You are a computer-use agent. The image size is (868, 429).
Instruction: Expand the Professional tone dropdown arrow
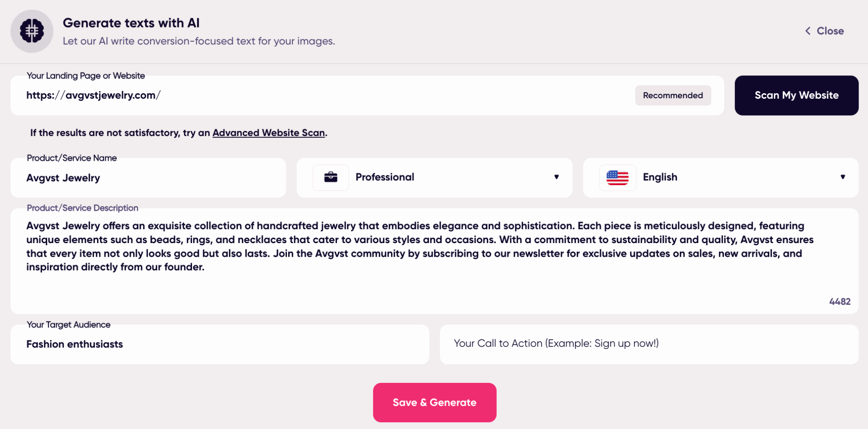[556, 177]
